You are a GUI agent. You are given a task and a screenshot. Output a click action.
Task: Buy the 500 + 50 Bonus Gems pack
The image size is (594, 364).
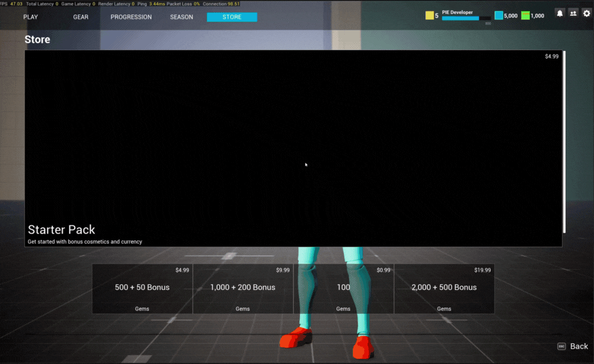142,288
